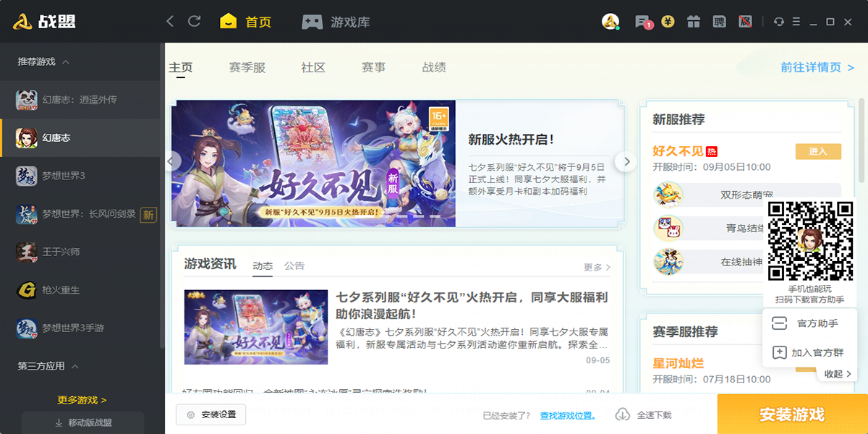This screenshot has width=868, height=434.
Task: Collapse the 推荐游戏 sidebar section
Action: click(x=66, y=61)
